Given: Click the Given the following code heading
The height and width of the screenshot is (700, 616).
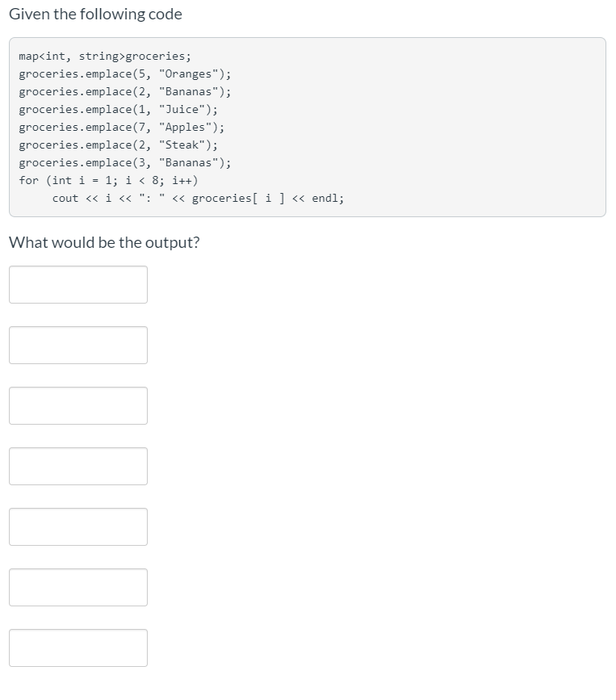Looking at the screenshot, I should click(x=94, y=14).
